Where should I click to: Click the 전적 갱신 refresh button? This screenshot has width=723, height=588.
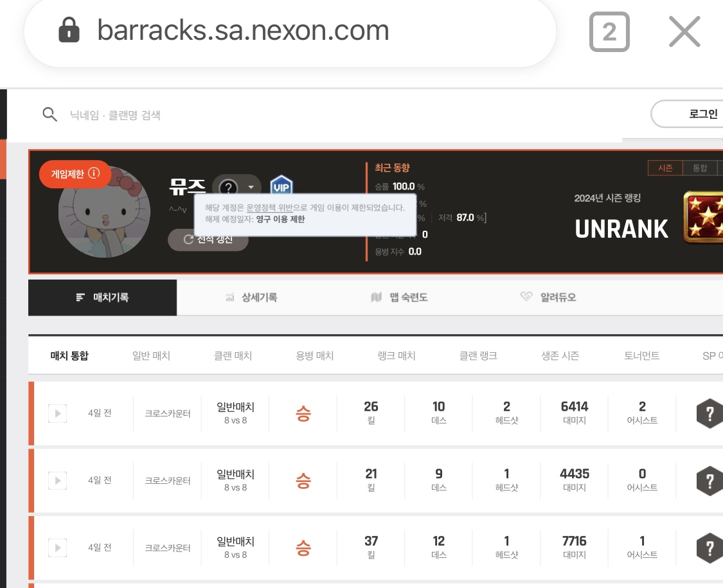208,240
